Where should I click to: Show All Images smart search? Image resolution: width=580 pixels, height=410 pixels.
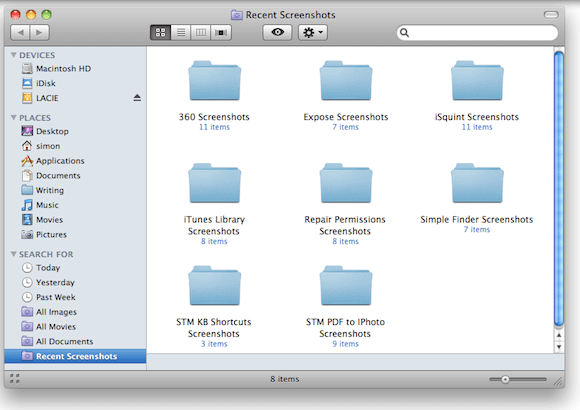coord(75,312)
